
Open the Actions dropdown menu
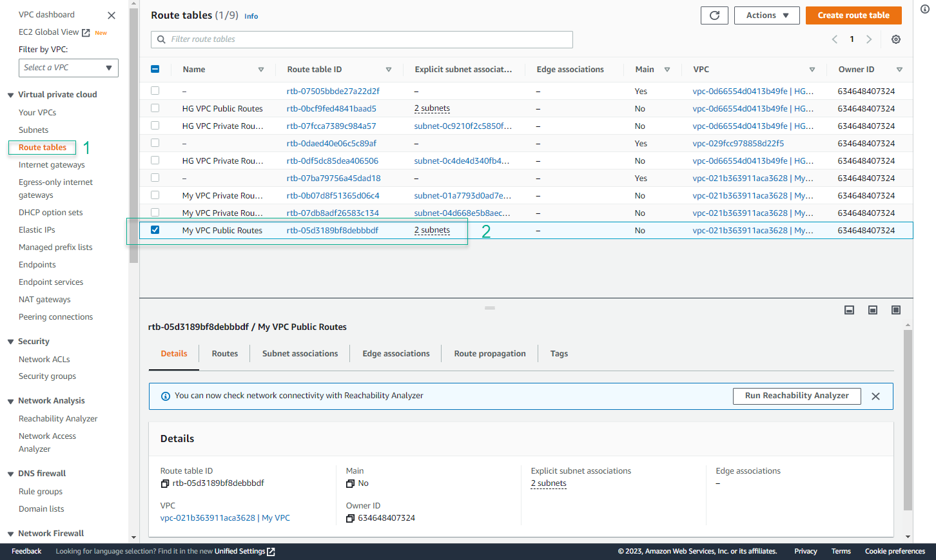767,15
